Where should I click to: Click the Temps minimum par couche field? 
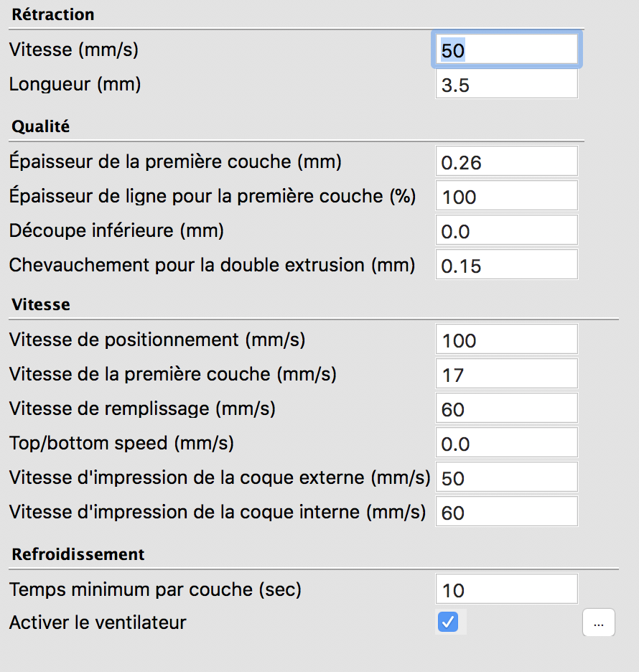pyautogui.click(x=506, y=590)
